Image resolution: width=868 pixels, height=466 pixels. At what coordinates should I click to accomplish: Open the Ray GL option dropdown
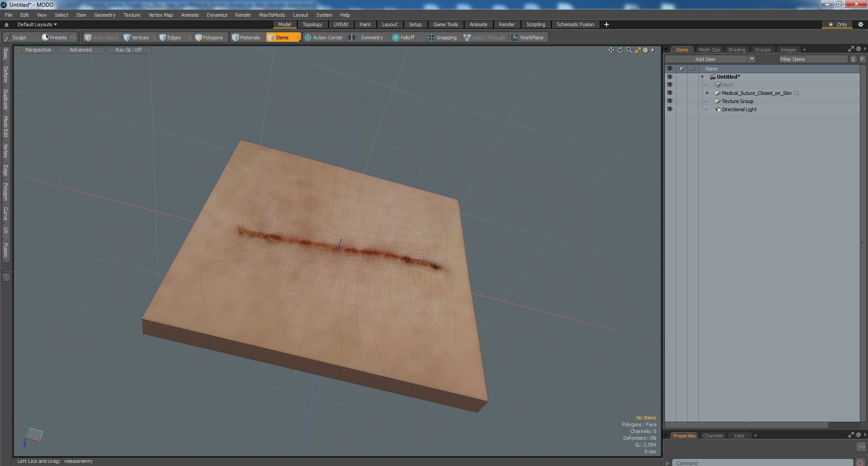pyautogui.click(x=128, y=50)
